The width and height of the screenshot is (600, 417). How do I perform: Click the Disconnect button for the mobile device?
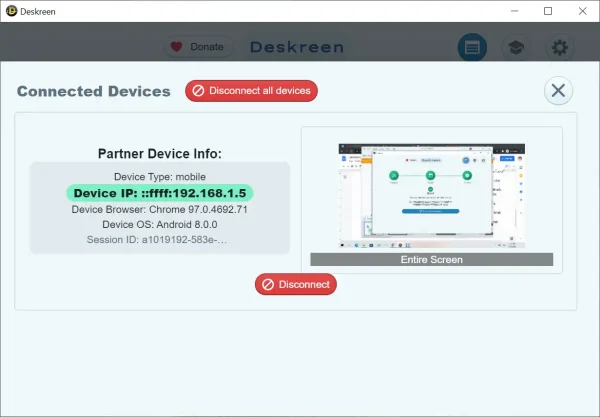point(296,284)
